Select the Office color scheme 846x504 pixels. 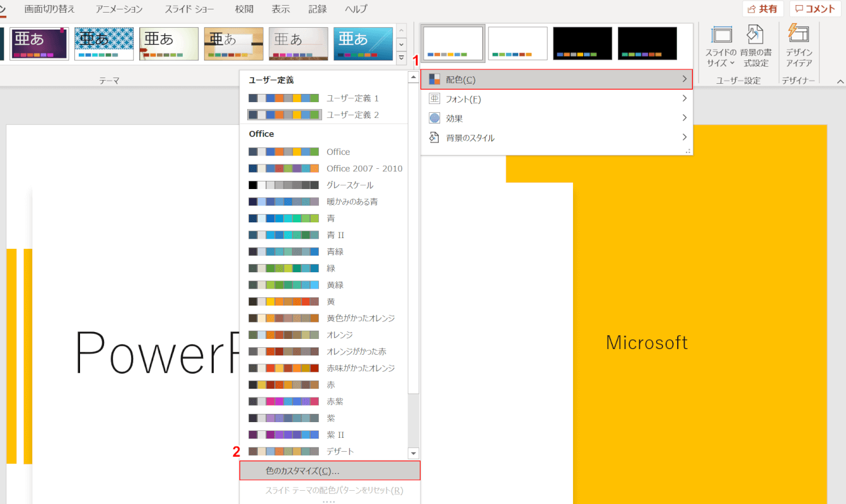click(324, 152)
